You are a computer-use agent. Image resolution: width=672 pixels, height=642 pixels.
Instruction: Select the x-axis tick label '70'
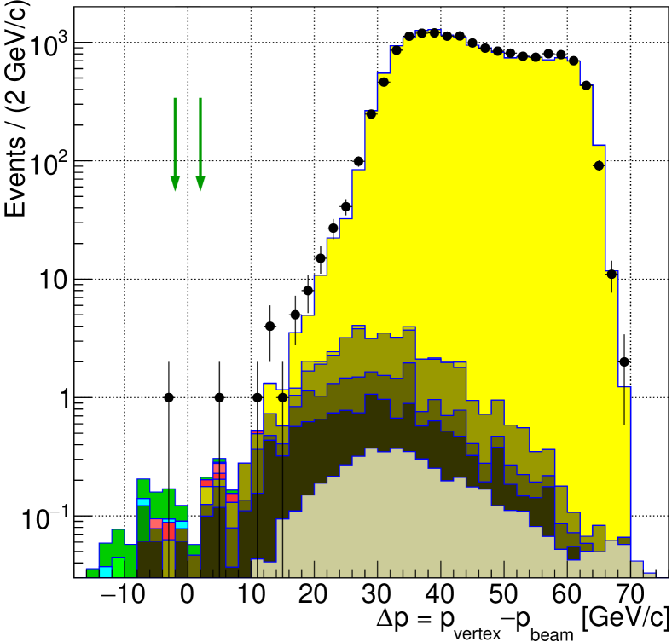click(x=630, y=594)
